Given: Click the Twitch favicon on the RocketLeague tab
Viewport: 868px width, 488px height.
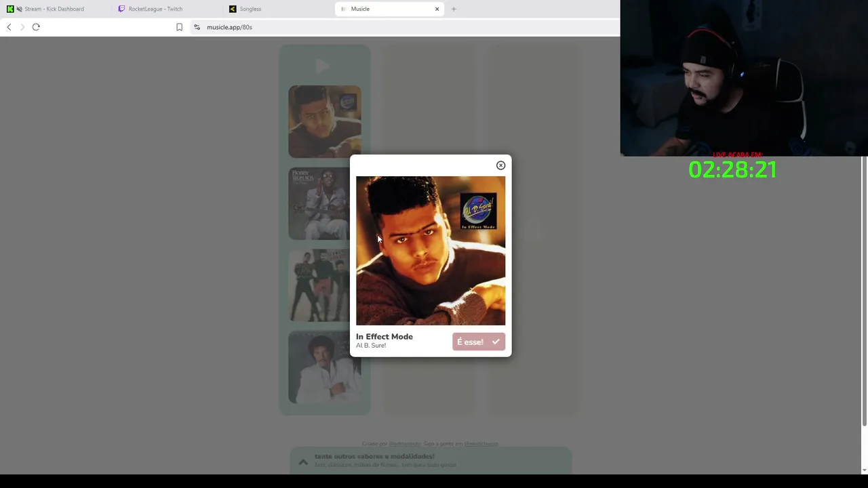Looking at the screenshot, I should 121,9.
